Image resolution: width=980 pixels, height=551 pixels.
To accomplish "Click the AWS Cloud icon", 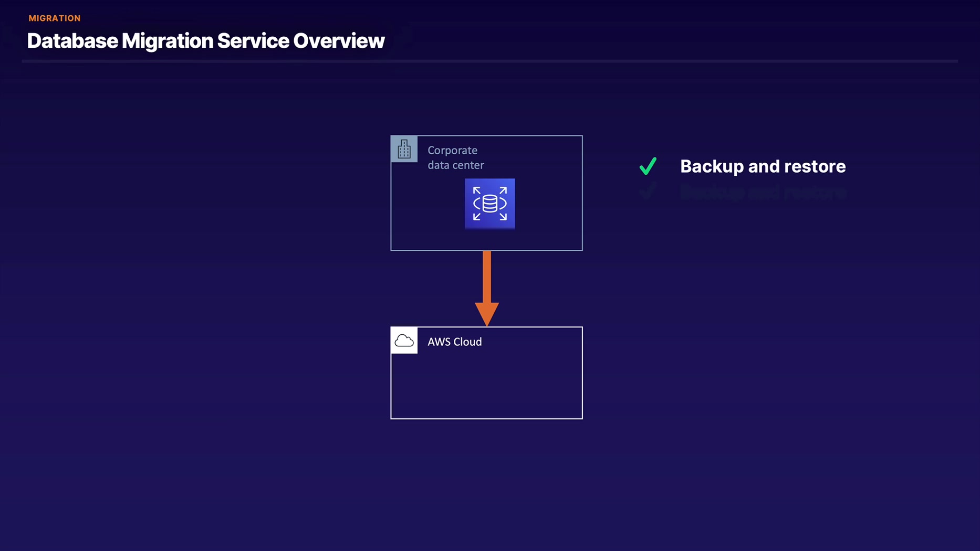I will [x=404, y=341].
